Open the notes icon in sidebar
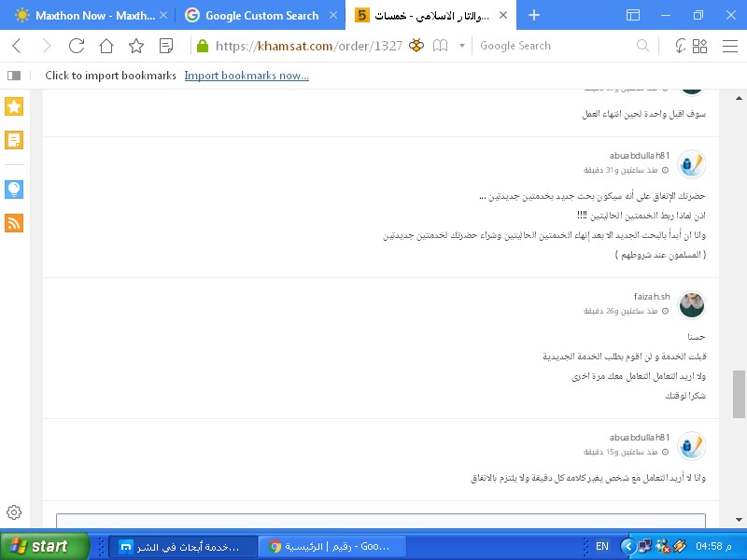 (x=14, y=140)
